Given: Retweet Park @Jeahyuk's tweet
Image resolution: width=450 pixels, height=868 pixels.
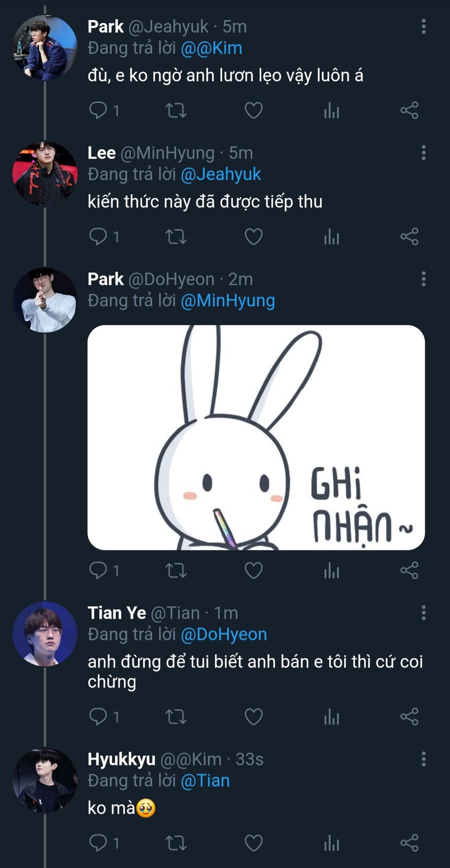Looking at the screenshot, I should coord(176,110).
